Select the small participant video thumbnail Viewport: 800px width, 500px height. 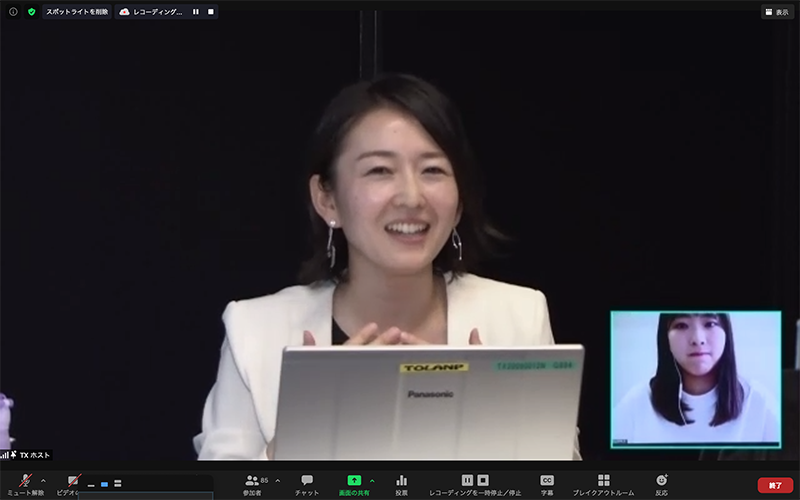click(x=696, y=379)
